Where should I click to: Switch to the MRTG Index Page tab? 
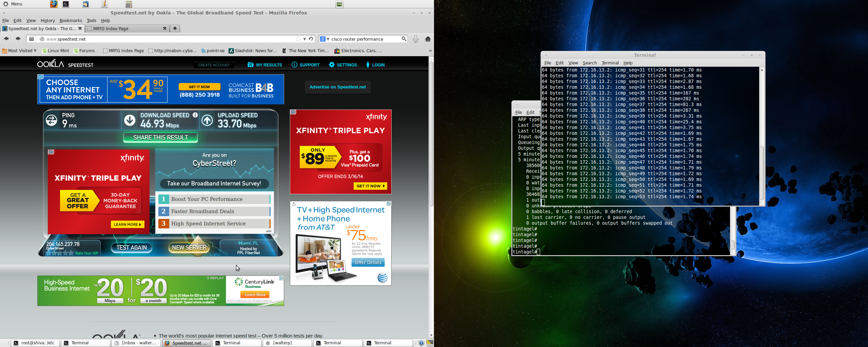(x=125, y=28)
